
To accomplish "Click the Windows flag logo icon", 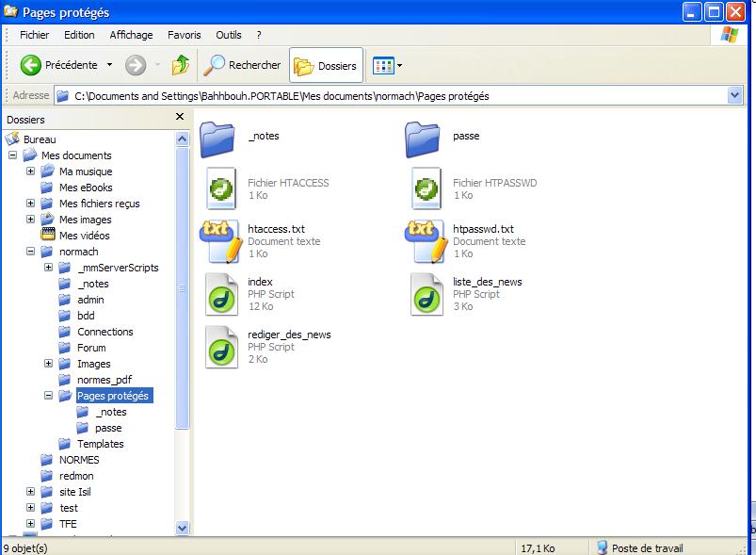I will point(730,35).
